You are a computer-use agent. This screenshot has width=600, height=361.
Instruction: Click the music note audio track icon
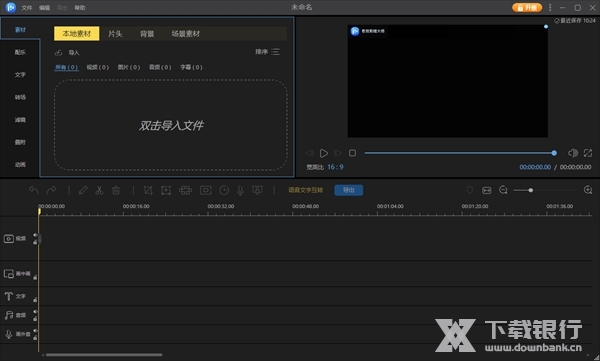coord(8,315)
